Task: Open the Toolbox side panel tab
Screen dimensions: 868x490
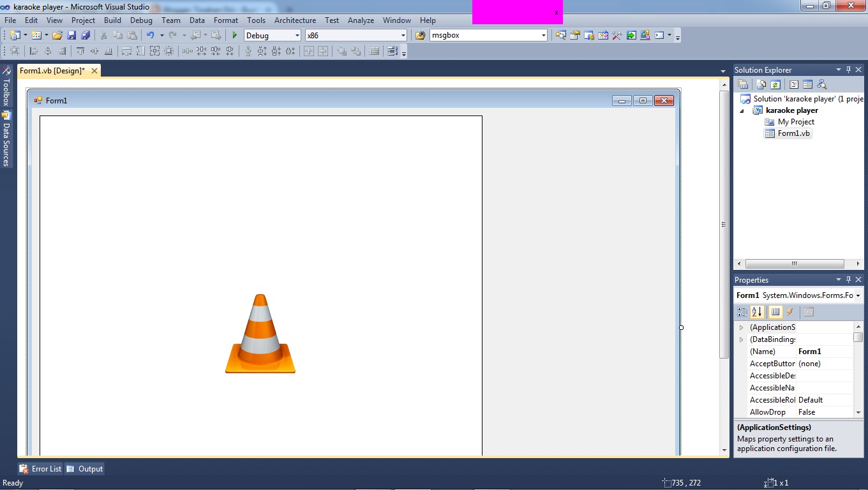Action: click(x=6, y=85)
